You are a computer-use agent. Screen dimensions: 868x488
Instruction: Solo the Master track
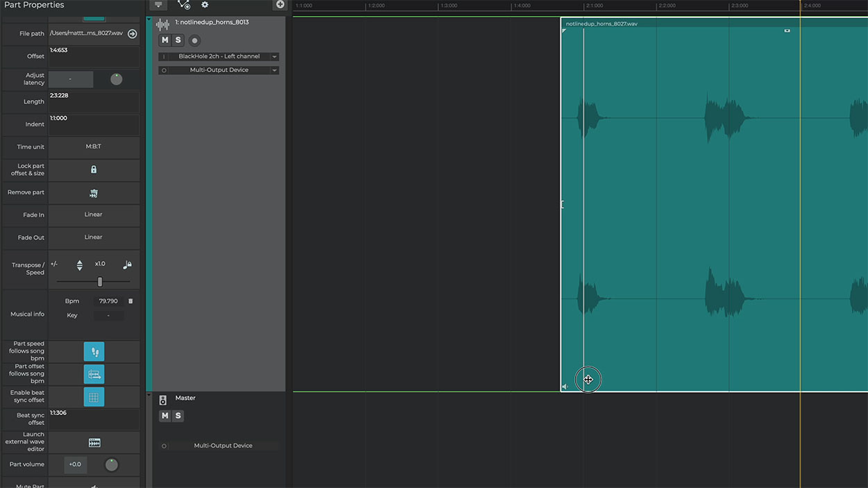(178, 416)
